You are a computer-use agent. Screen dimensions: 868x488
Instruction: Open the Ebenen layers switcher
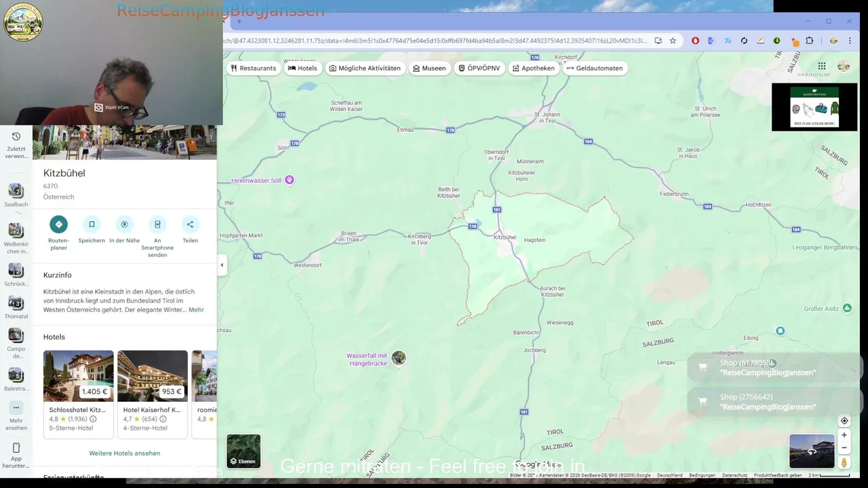click(x=243, y=451)
